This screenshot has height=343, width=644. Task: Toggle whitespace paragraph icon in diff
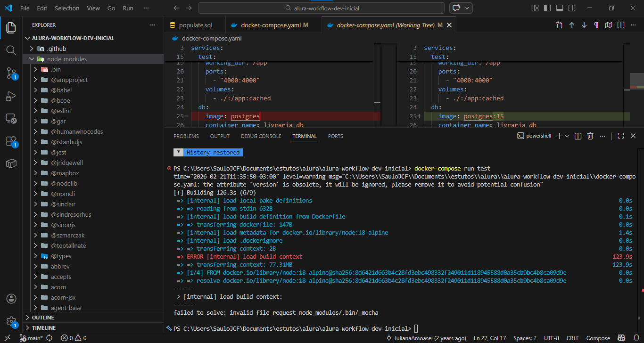(596, 25)
